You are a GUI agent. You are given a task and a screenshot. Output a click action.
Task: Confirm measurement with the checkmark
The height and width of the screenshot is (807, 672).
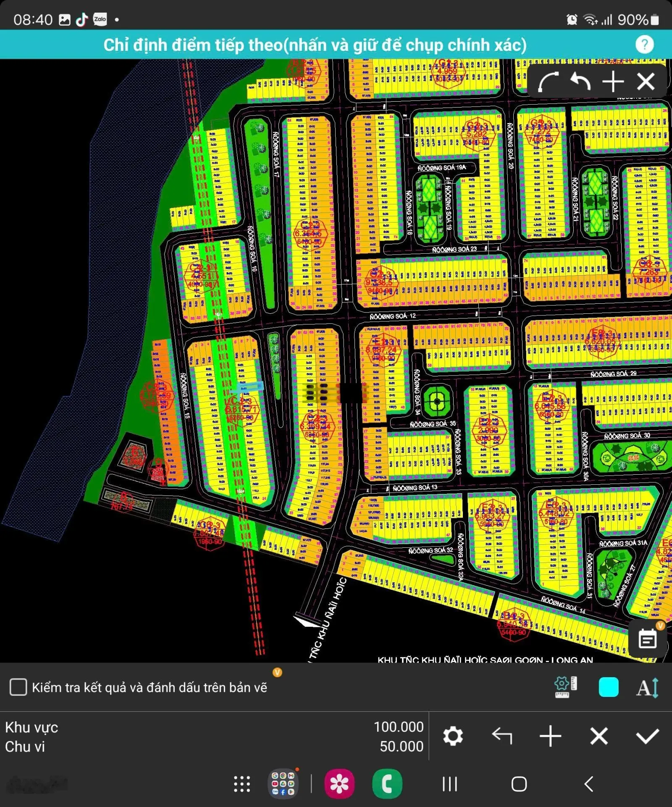[647, 736]
